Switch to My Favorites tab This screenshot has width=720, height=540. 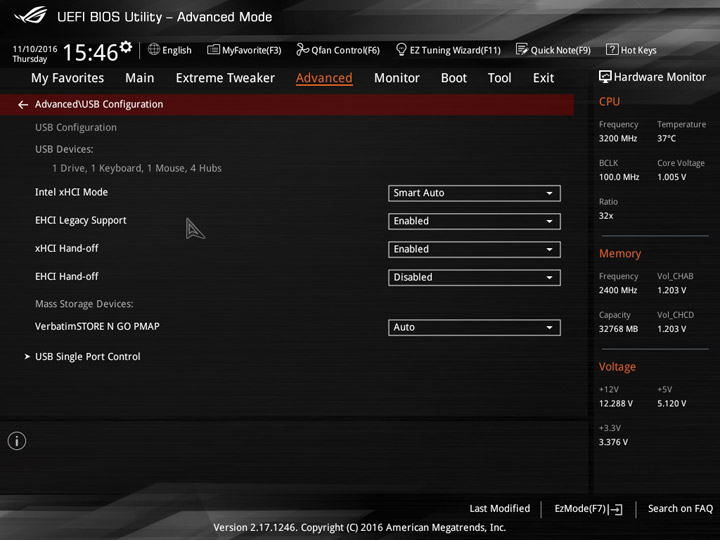click(68, 78)
